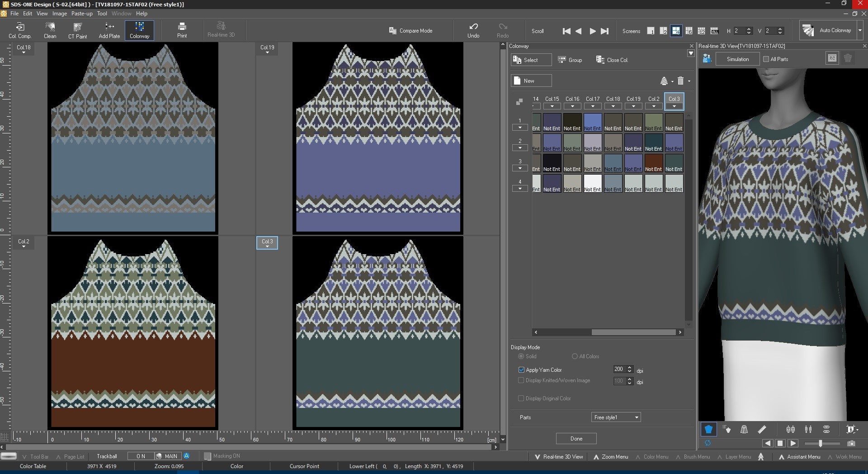Toggle Display Original Color
The height and width of the screenshot is (474, 868).
521,398
